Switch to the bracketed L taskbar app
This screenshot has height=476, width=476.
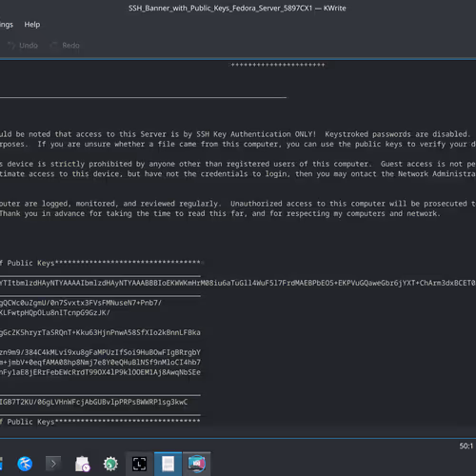coord(139,464)
